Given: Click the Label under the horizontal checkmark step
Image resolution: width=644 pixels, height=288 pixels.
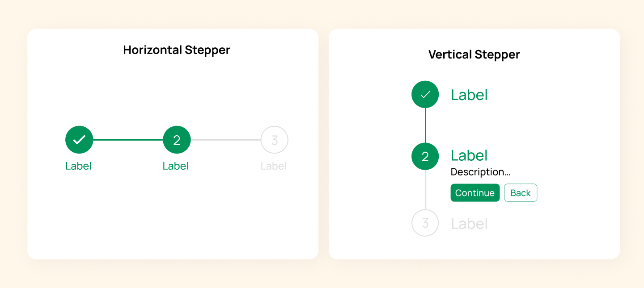Looking at the screenshot, I should (x=79, y=166).
